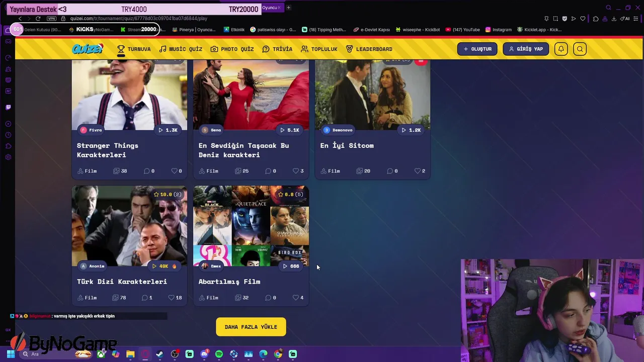Open author Emex's profile
The image size is (644, 362).
coord(211,266)
